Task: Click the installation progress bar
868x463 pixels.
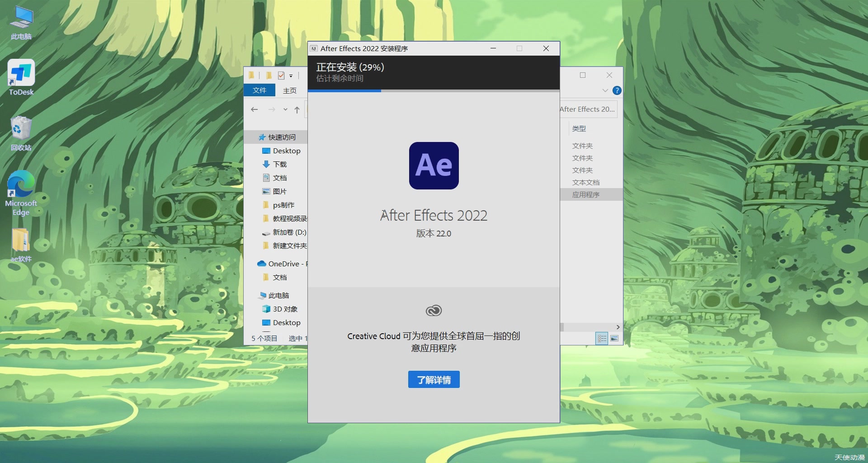Action: tap(434, 91)
